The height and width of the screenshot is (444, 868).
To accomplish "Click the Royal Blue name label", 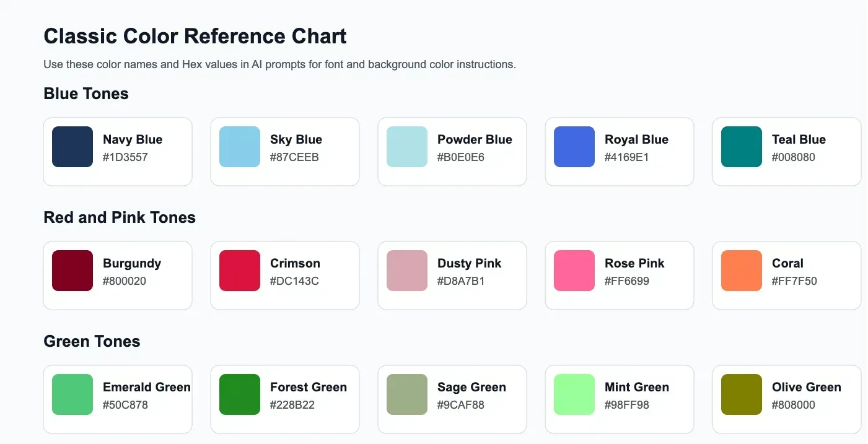I will pos(636,139).
